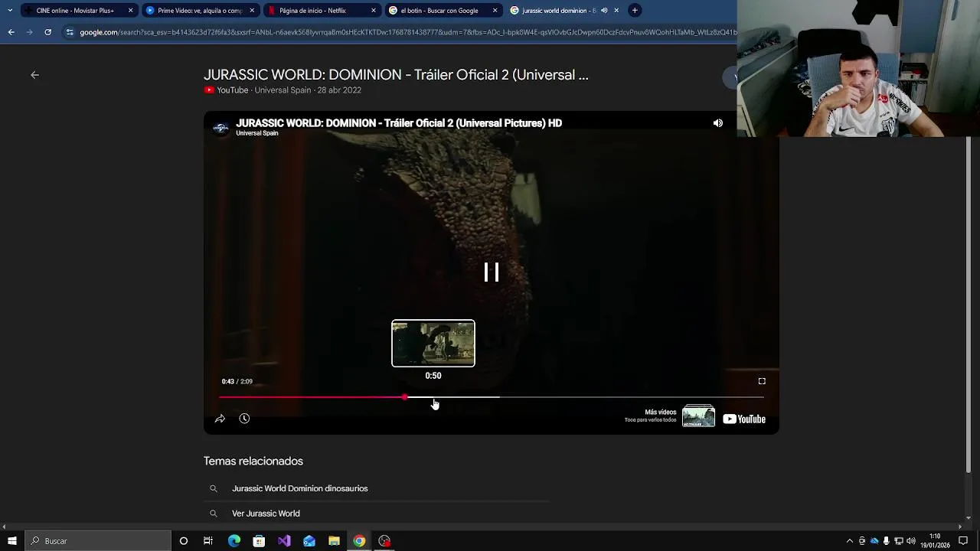
Task: Click the Chrome icon on the taskbar
Action: [x=359, y=541]
